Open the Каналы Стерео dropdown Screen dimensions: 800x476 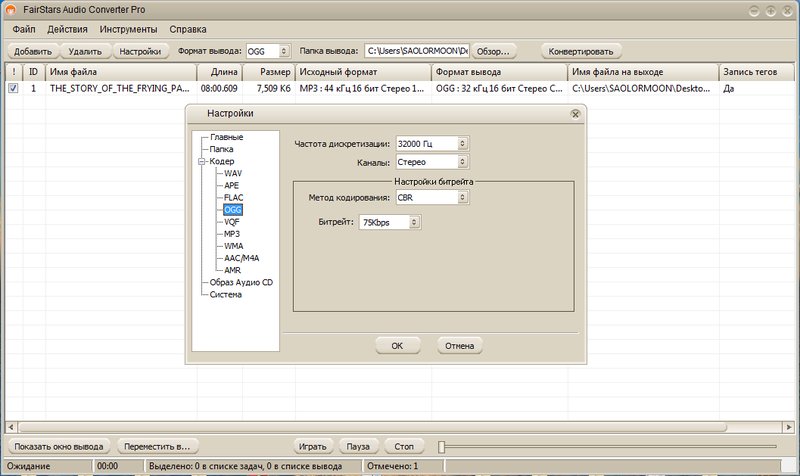point(462,162)
